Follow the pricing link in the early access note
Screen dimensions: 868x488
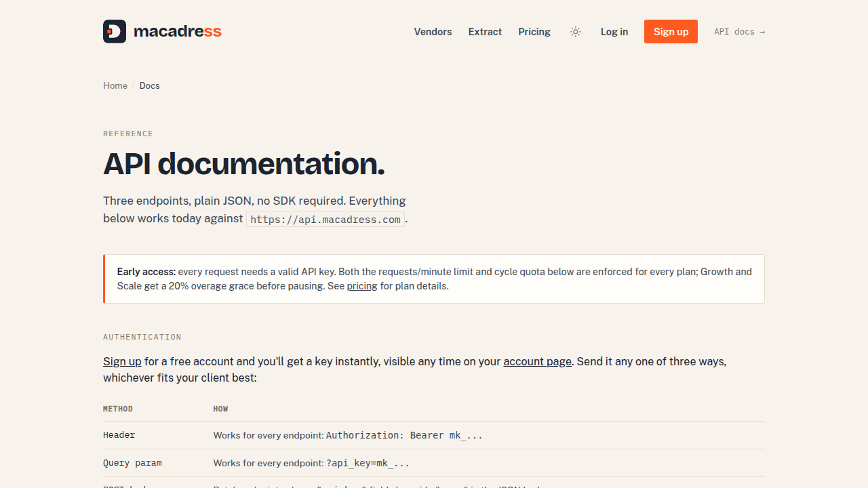point(362,286)
